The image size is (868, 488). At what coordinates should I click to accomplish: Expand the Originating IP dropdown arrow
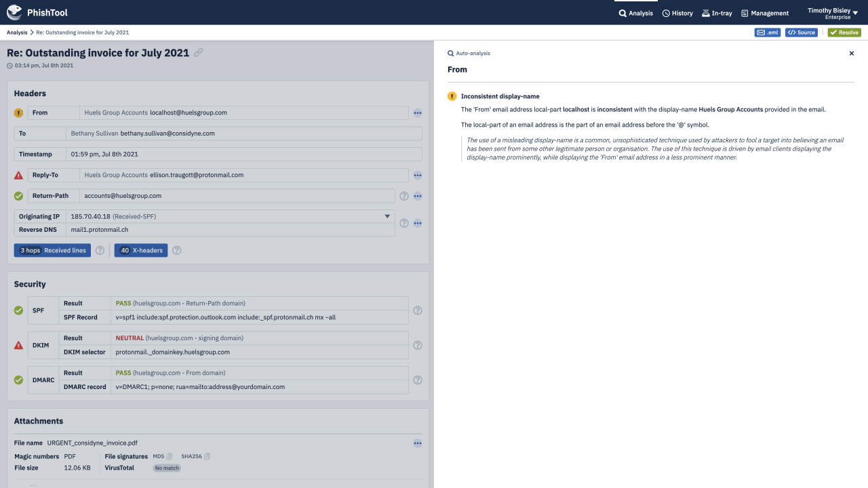388,216
